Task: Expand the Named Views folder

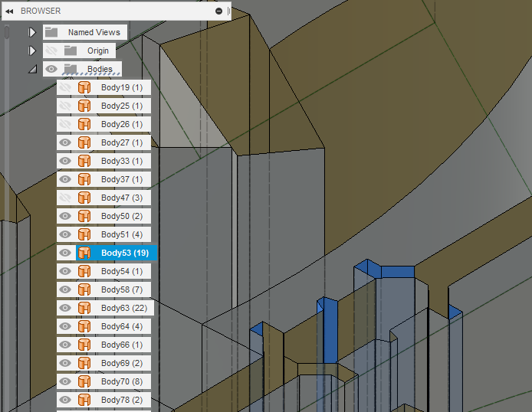Action: click(32, 32)
